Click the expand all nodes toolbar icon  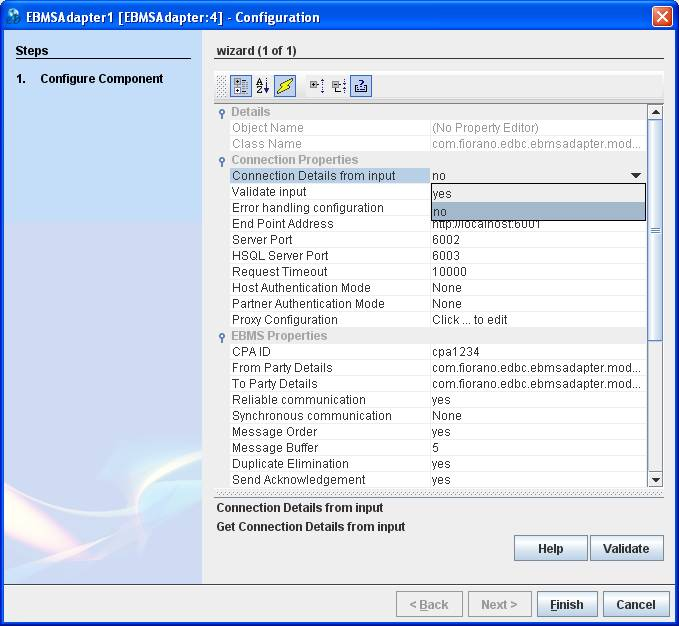[317, 86]
